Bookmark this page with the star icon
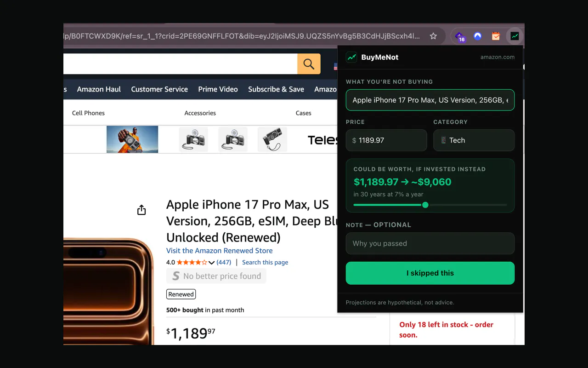588x368 pixels. click(433, 36)
